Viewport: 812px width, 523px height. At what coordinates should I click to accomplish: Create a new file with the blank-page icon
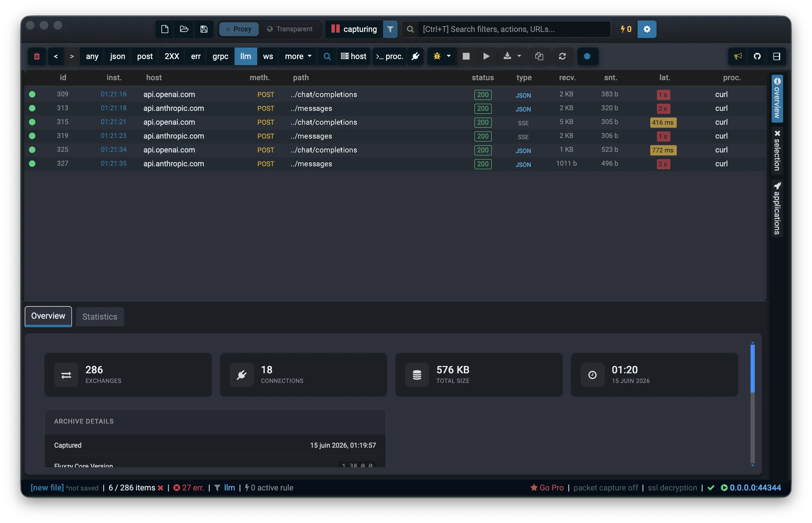(x=165, y=29)
